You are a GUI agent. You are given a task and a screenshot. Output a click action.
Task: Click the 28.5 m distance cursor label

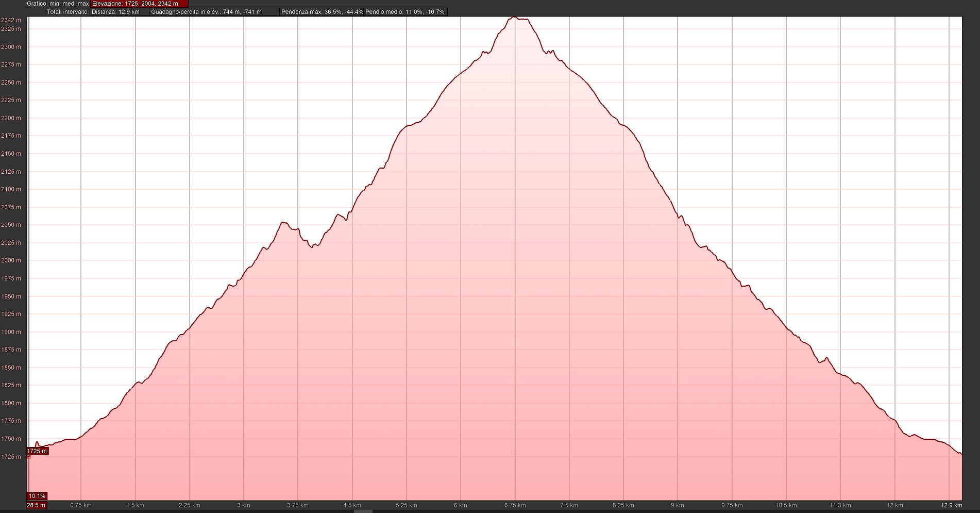(x=36, y=505)
